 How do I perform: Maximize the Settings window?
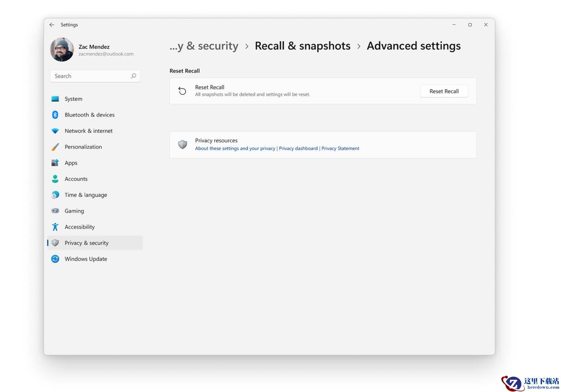point(470,25)
